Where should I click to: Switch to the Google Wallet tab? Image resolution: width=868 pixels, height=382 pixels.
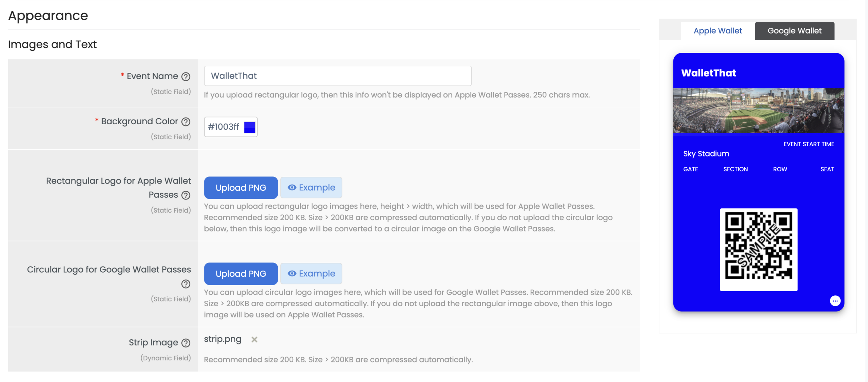point(794,31)
